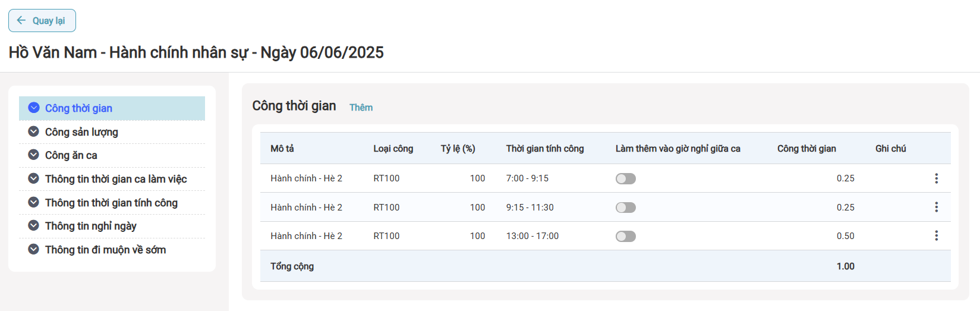This screenshot has height=311, width=980.
Task: Click the chevron icon beside Thông tin nghỉ ngày
Action: tap(34, 225)
